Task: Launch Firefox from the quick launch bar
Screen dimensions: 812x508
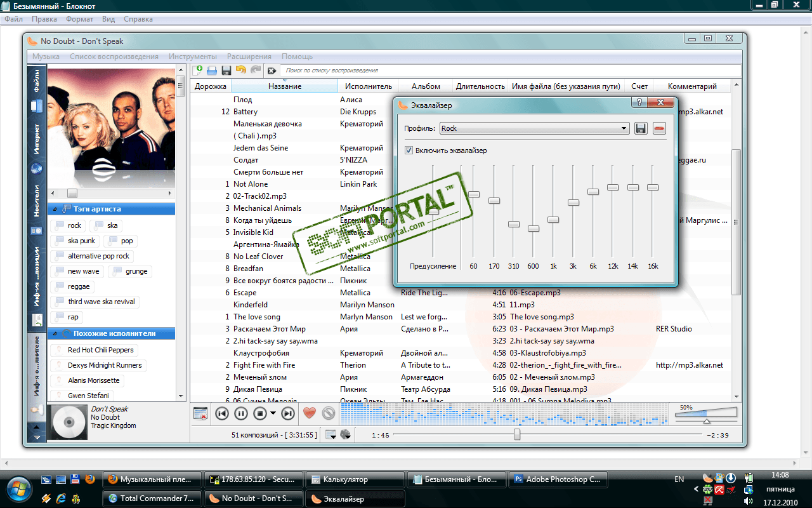Action: (x=89, y=479)
